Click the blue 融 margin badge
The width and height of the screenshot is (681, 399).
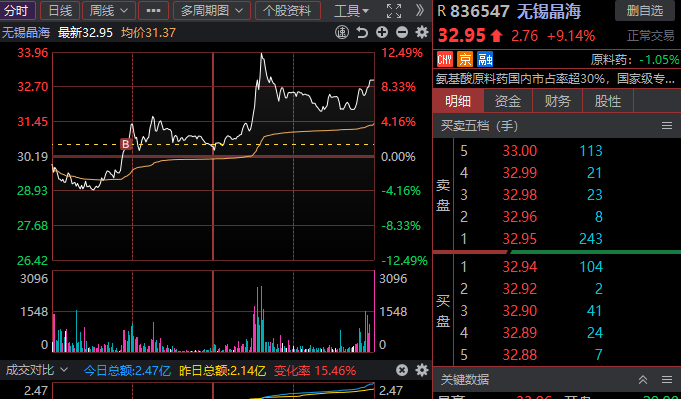pos(485,59)
